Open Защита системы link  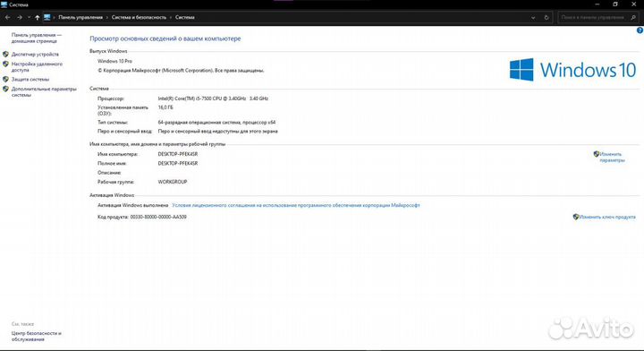tap(30, 79)
